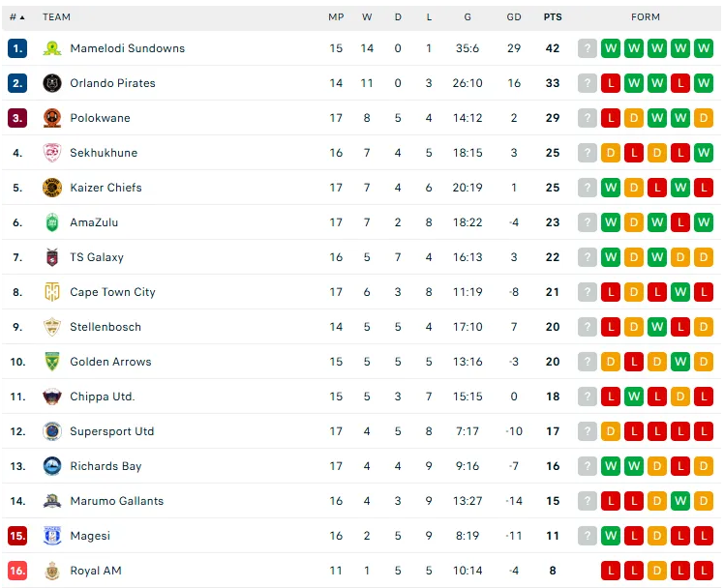Click the Kaizer Chiefs team logo

point(52,188)
